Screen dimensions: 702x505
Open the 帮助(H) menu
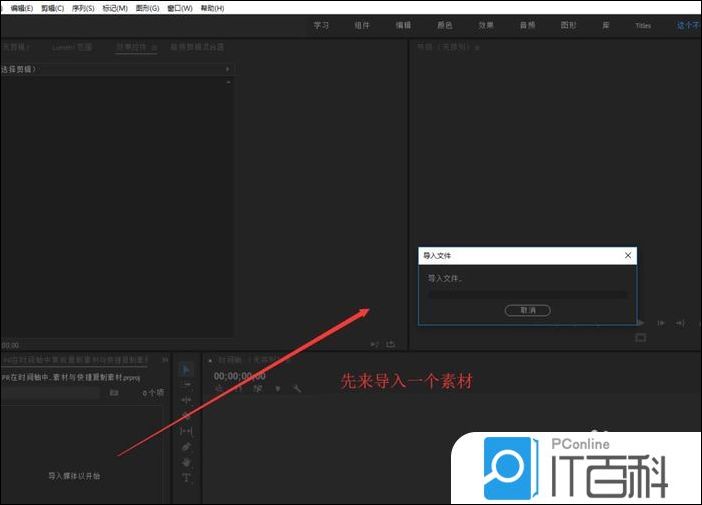[212, 8]
